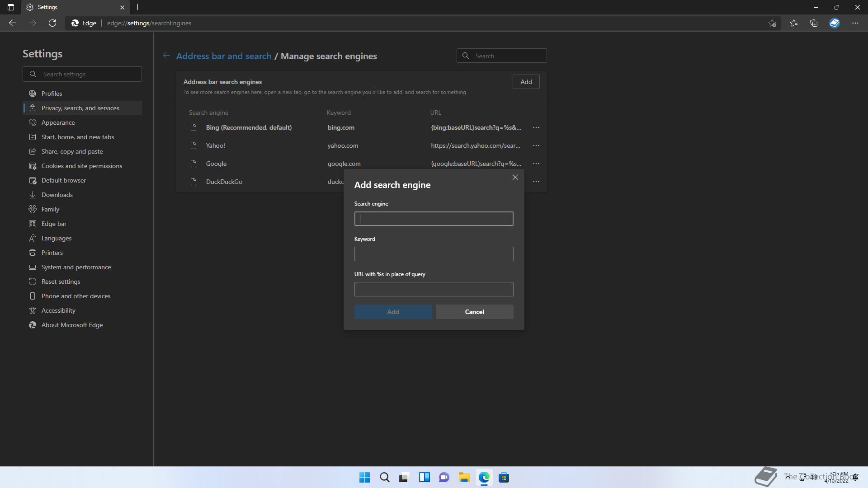Open Profiles settings section
This screenshot has height=488, width=868.
(x=82, y=94)
